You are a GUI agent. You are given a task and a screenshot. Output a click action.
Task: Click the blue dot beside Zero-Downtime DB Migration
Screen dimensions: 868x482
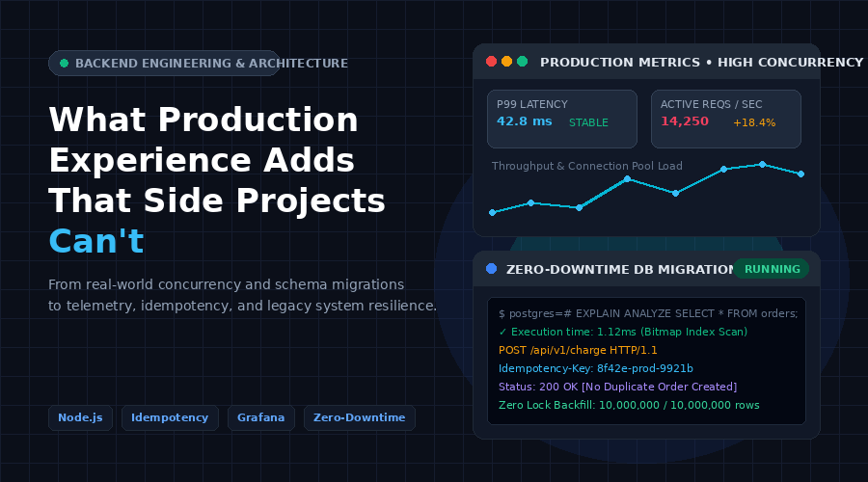point(491,268)
